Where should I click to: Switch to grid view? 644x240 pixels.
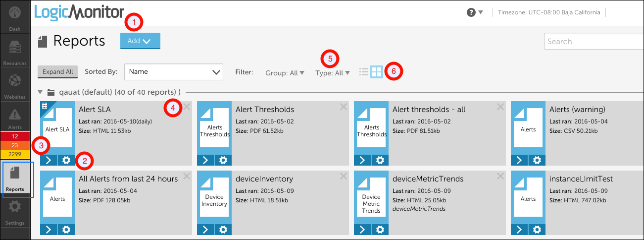pos(377,72)
